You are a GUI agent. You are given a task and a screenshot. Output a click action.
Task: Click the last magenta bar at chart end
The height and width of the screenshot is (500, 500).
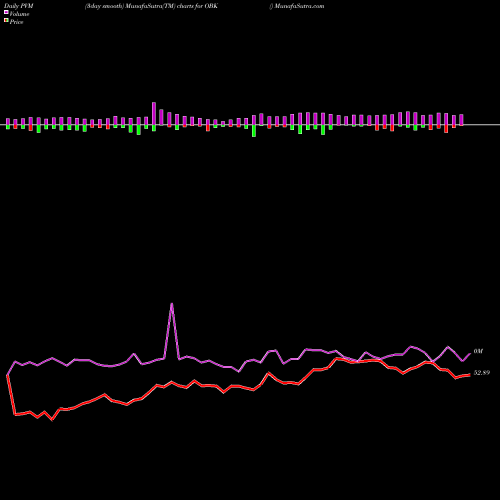pyautogui.click(x=462, y=120)
